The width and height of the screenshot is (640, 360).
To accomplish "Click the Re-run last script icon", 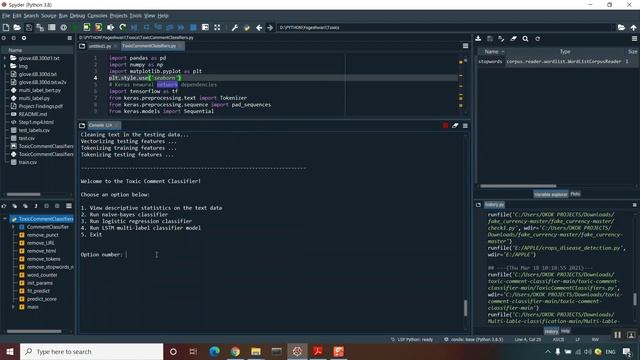I will (122, 27).
